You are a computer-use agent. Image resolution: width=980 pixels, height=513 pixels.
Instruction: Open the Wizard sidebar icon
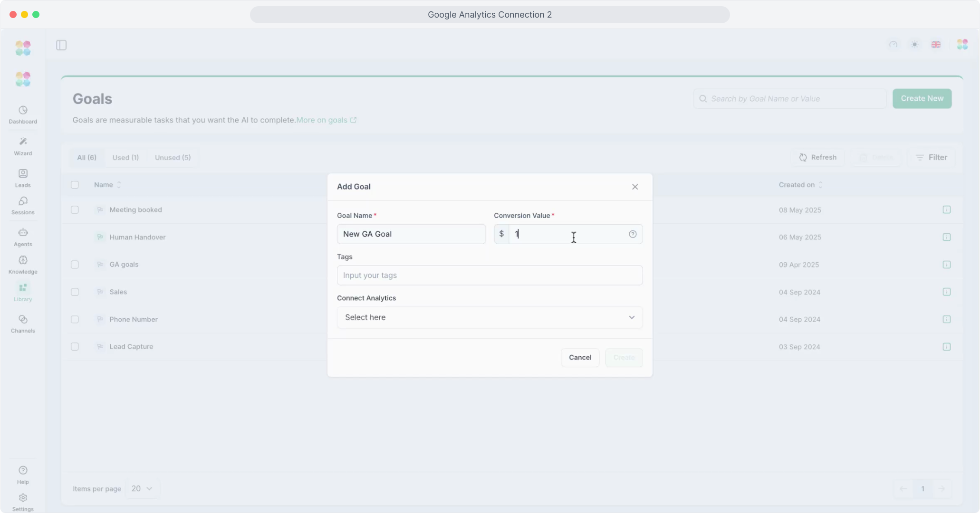[x=23, y=146]
